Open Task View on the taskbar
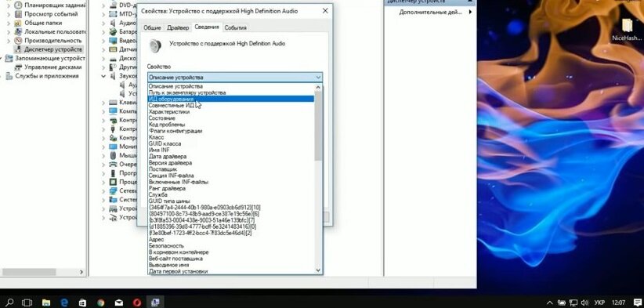Screen dimensions: 644x308 click(27, 303)
